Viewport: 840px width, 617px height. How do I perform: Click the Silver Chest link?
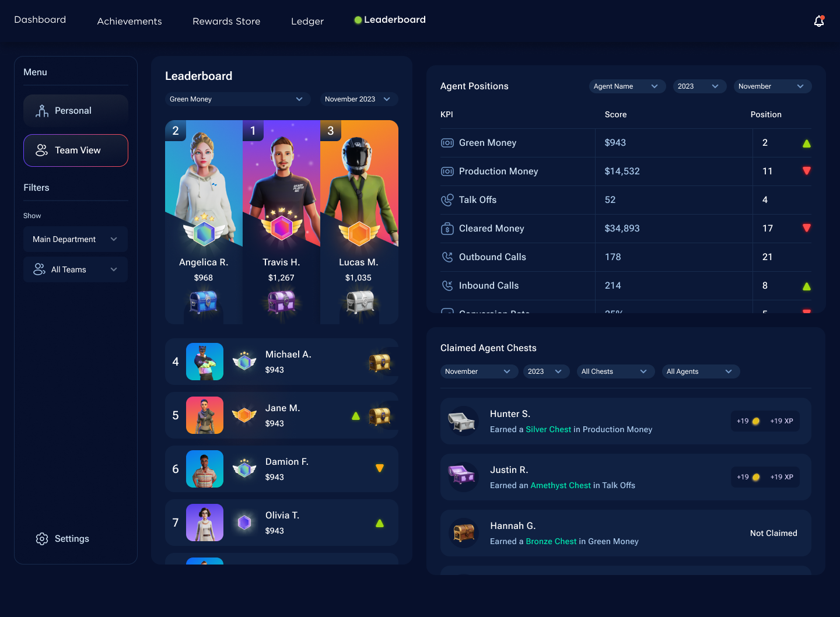pos(548,429)
